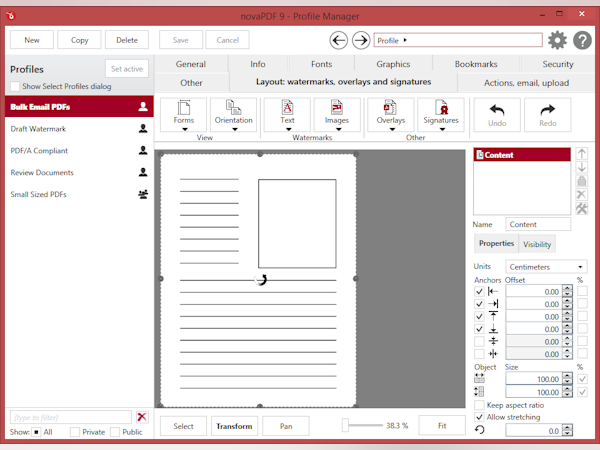Viewport: 600px width, 450px height.
Task: Expand the Orientation dropdown arrow
Action: click(x=235, y=129)
